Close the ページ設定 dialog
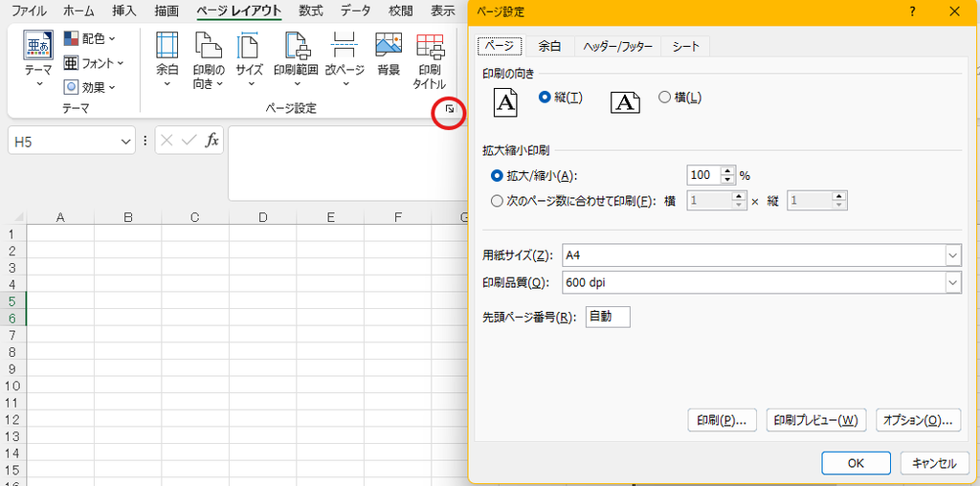The image size is (980, 486). coord(954,11)
